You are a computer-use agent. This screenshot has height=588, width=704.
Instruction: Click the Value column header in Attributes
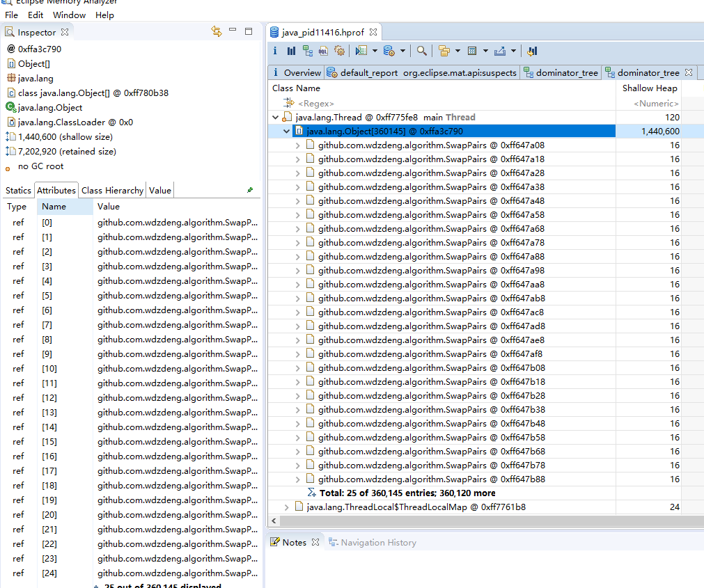pos(177,206)
